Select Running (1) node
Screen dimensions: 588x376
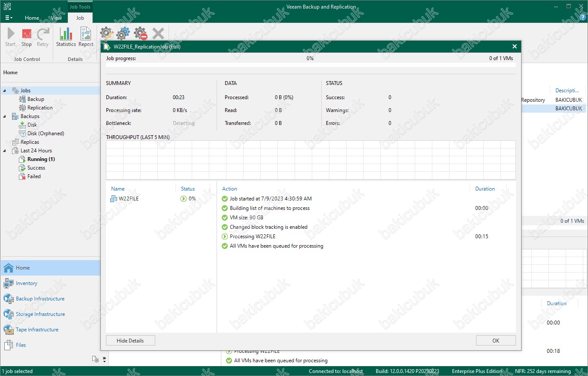[41, 159]
